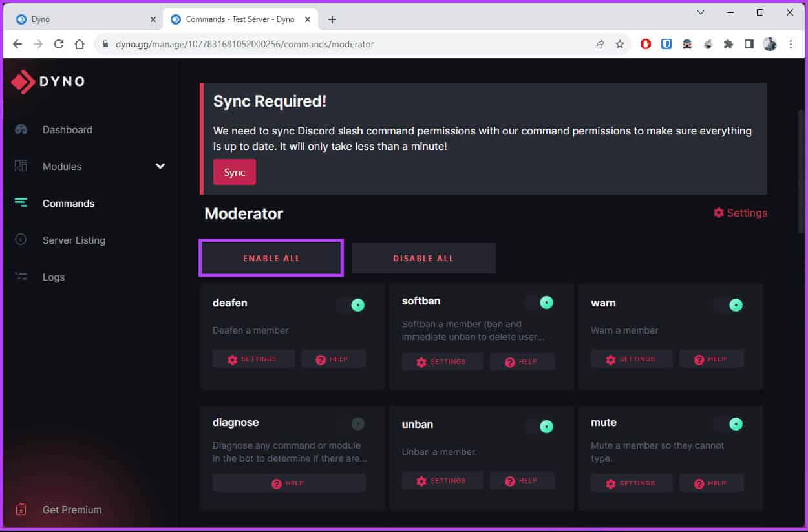Open Server Listing page
Viewport: 808px width, 532px height.
point(74,240)
